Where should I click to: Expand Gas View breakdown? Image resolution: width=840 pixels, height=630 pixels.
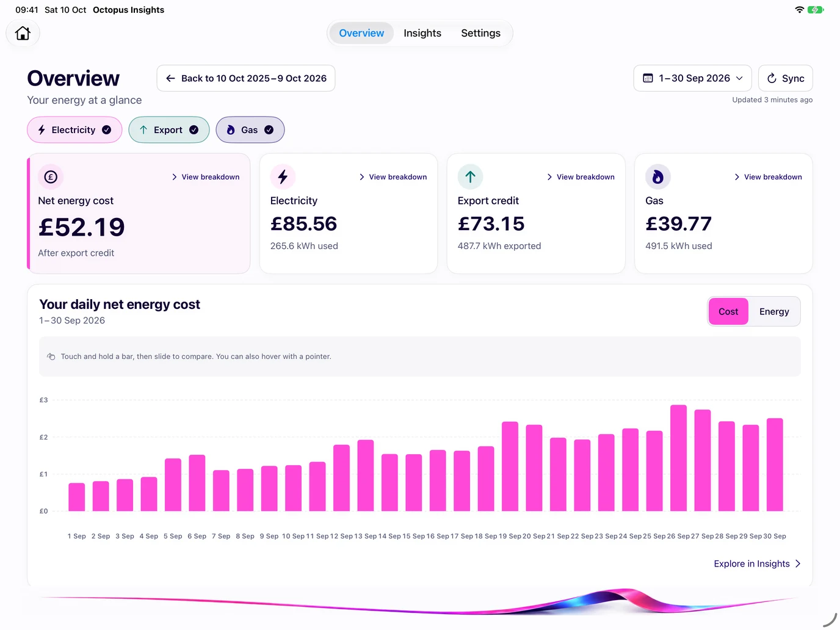click(x=768, y=177)
